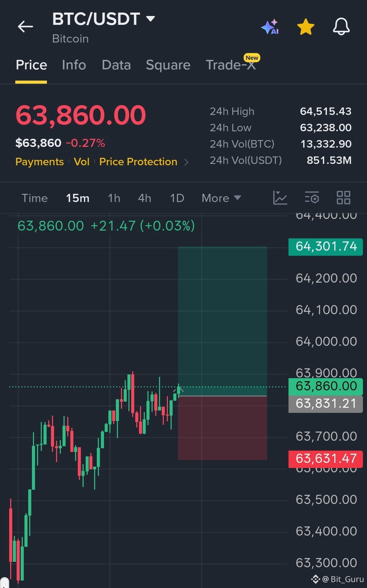Image resolution: width=367 pixels, height=588 pixels.
Task: Switch to the Square tab
Action: pos(168,65)
